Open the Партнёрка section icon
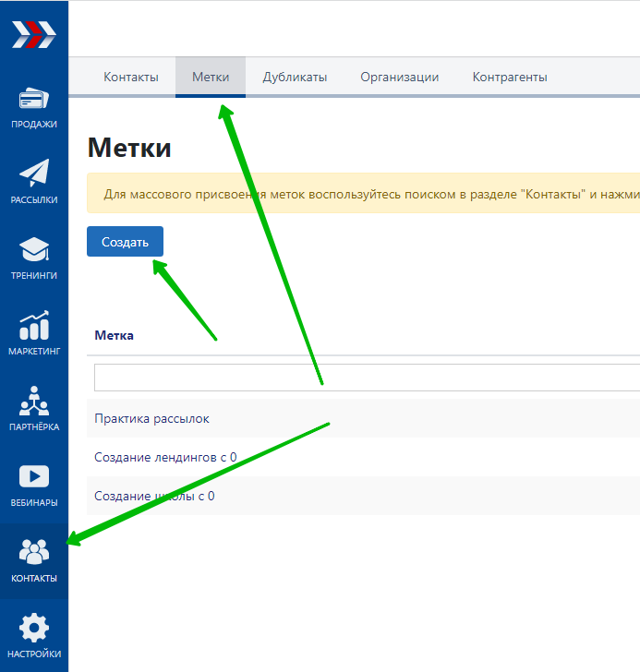 pos(33,402)
